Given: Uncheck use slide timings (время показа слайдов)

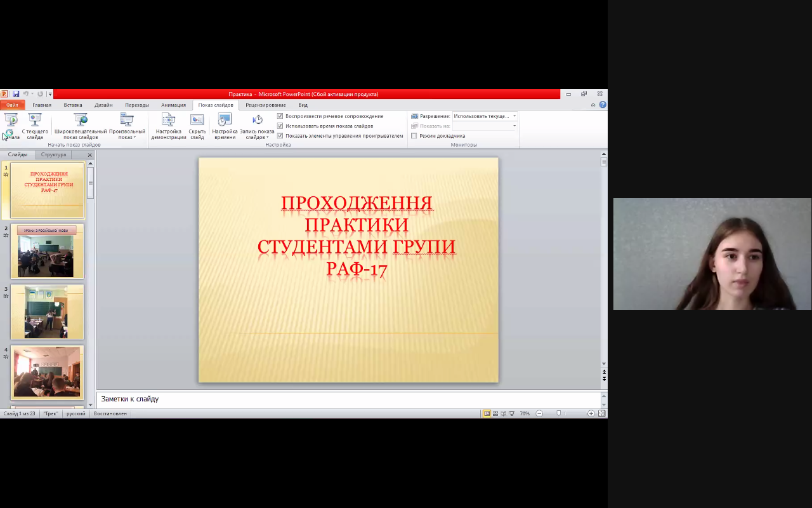Looking at the screenshot, I should pos(280,126).
